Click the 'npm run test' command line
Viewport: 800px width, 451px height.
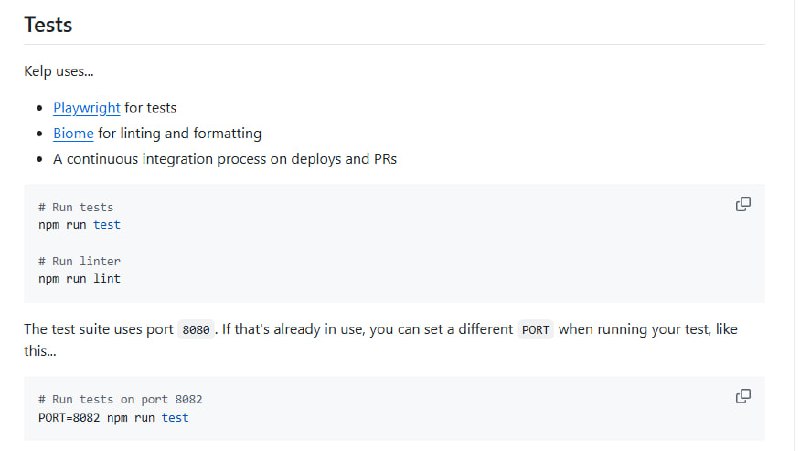tap(79, 225)
